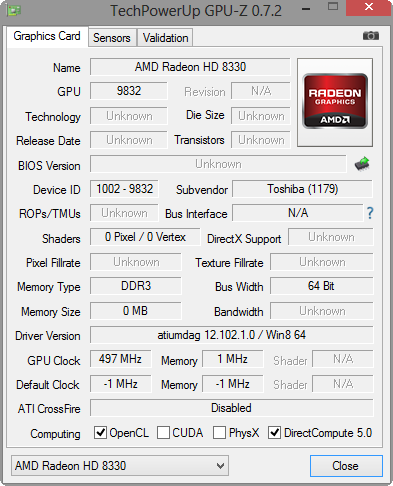393x486 pixels.
Task: Click the BIOS Version Unknown field
Action: 218,164
